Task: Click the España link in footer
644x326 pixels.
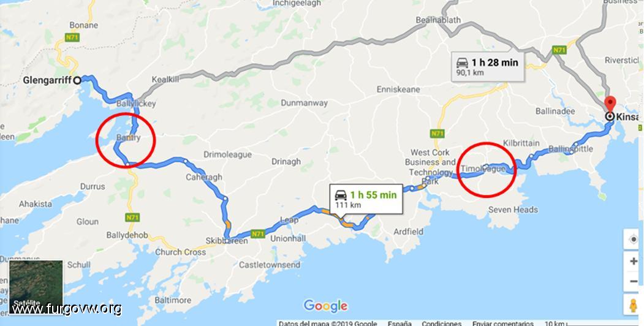Action: pyautogui.click(x=400, y=323)
